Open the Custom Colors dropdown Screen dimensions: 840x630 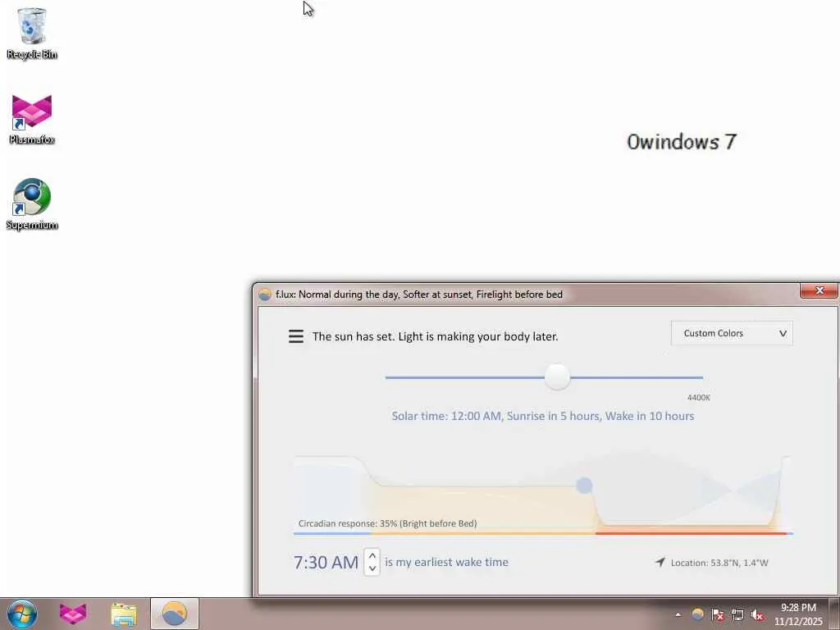tap(732, 333)
